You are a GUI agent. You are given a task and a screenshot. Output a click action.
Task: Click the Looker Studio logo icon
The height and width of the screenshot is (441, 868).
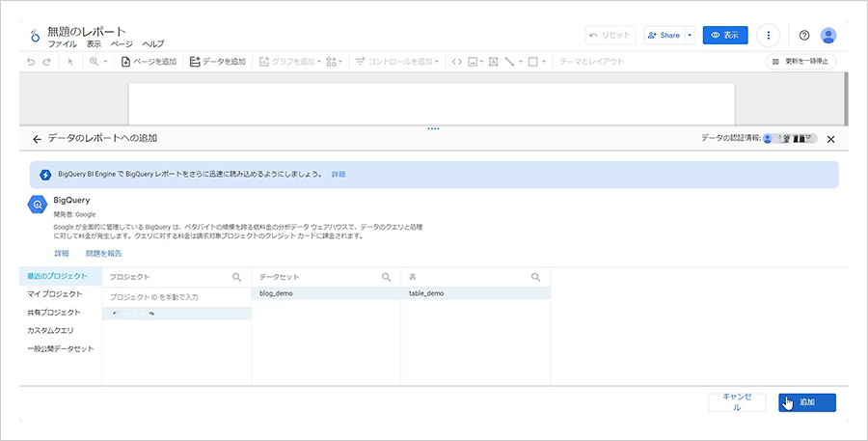36,36
